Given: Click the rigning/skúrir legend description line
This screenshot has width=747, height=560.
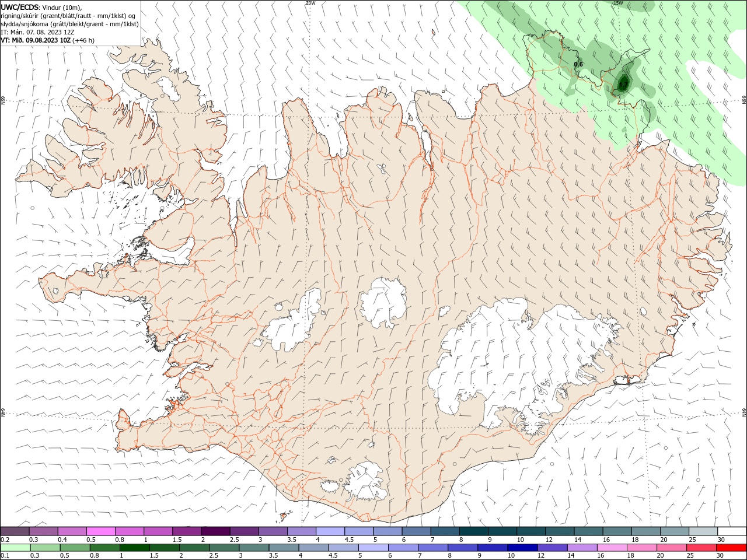Looking at the screenshot, I should click(68, 16).
